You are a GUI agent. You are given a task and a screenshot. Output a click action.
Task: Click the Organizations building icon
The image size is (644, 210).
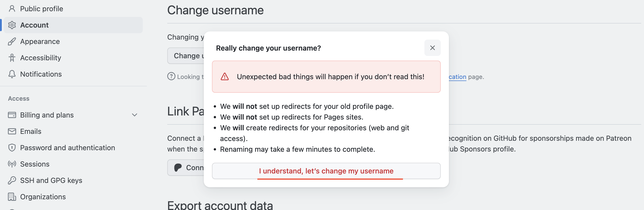pos(12,197)
